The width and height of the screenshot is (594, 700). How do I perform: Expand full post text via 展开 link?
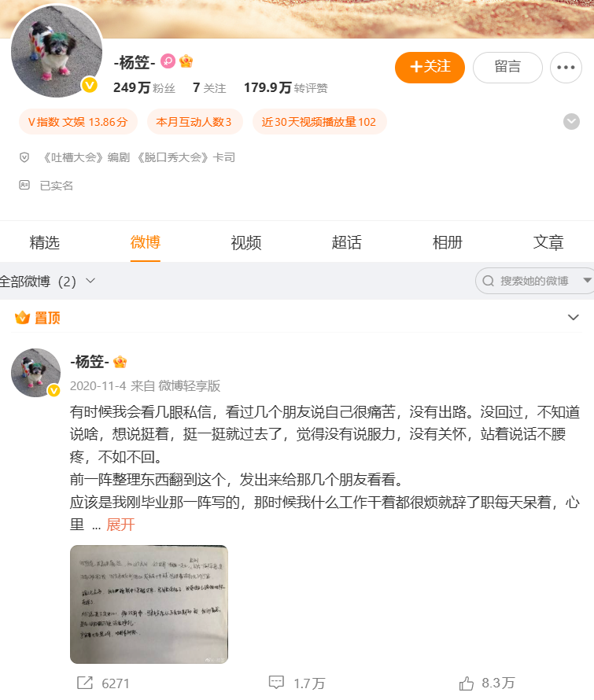[120, 525]
